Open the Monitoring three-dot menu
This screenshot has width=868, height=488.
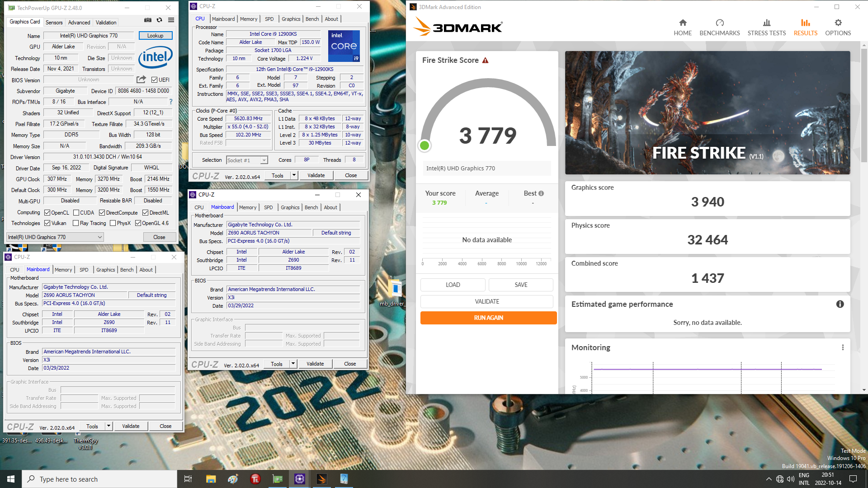pyautogui.click(x=843, y=347)
